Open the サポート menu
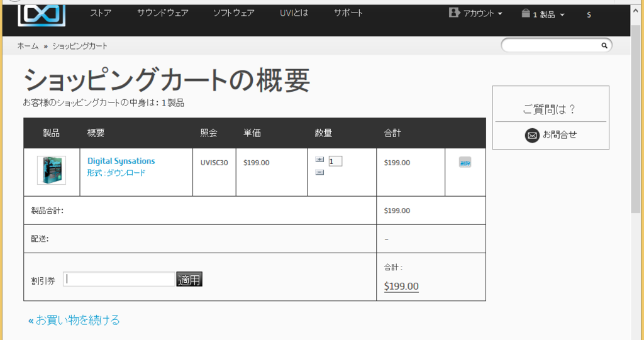This screenshot has height=340, width=644. tap(348, 13)
